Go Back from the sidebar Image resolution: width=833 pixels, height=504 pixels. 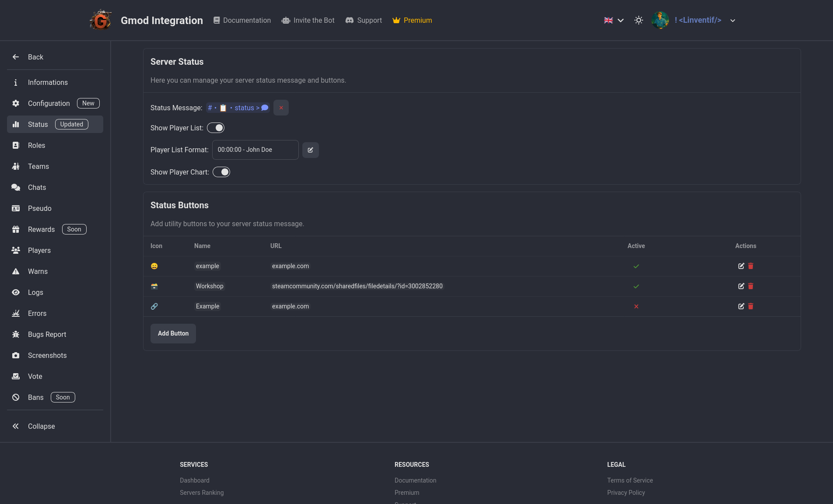click(x=35, y=57)
